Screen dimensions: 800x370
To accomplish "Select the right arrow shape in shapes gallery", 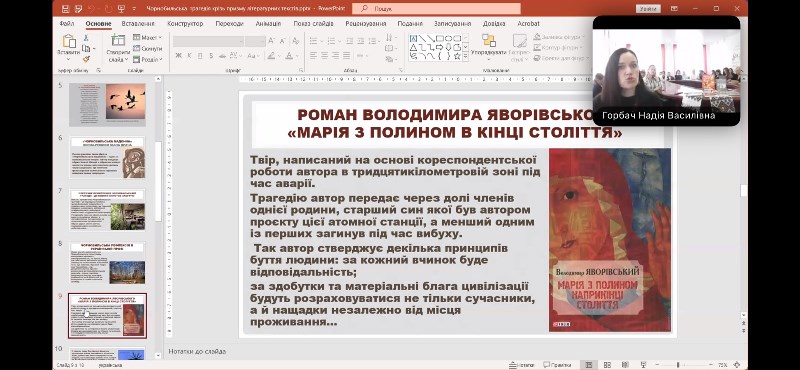I will point(439,47).
